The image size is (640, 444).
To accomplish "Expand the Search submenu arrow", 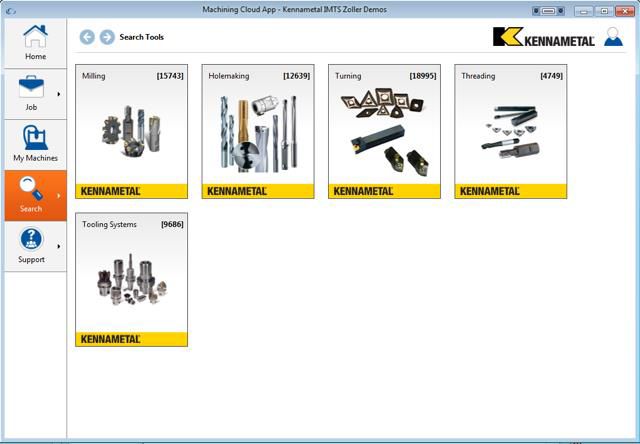I will pos(59,195).
